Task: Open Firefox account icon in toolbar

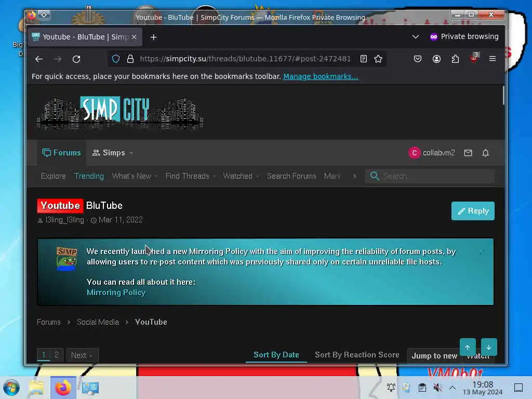Action: point(436,59)
